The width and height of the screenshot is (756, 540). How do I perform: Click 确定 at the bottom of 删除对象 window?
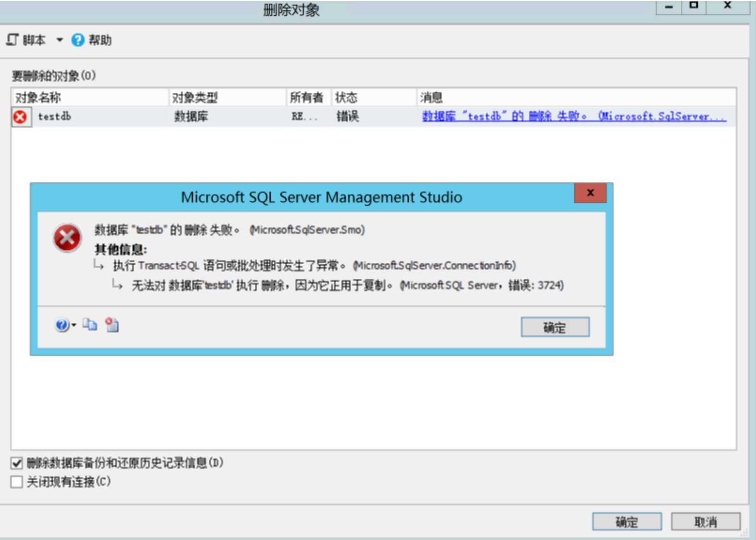[627, 522]
